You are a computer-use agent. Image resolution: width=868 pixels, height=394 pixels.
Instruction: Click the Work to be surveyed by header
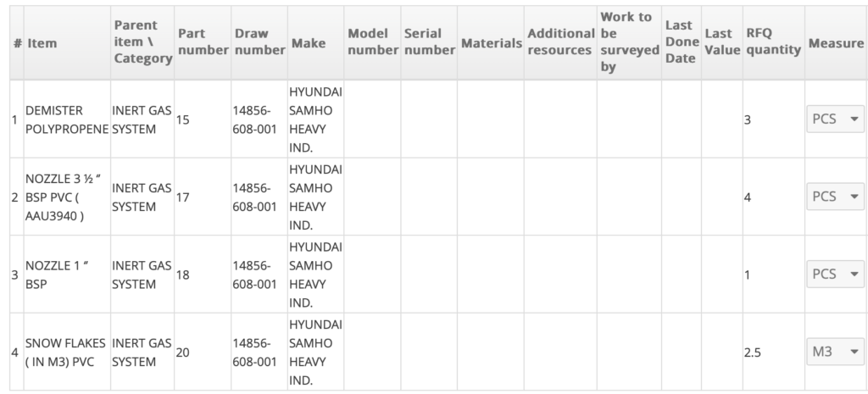(x=628, y=42)
